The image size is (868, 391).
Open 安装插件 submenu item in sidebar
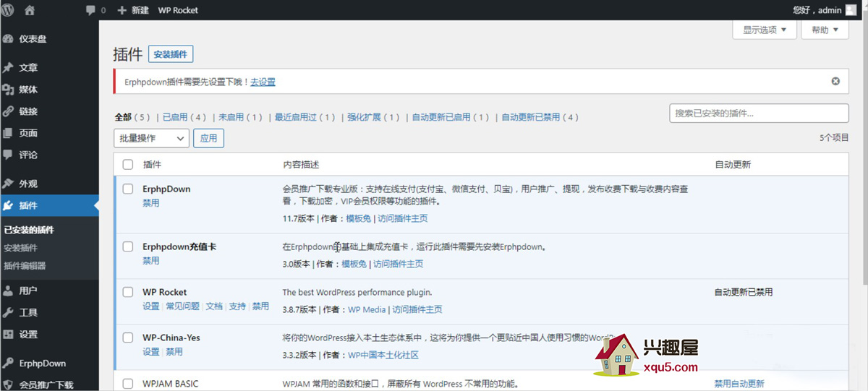point(20,248)
